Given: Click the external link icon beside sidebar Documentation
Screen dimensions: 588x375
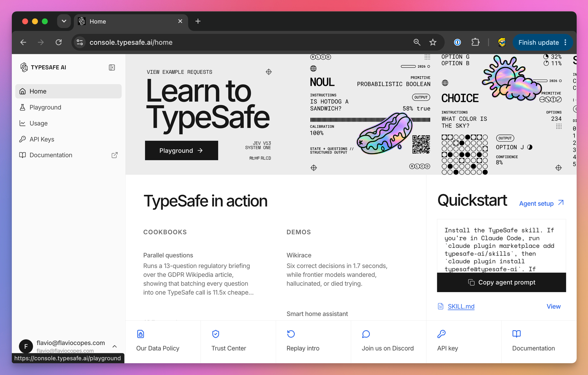Looking at the screenshot, I should [115, 155].
